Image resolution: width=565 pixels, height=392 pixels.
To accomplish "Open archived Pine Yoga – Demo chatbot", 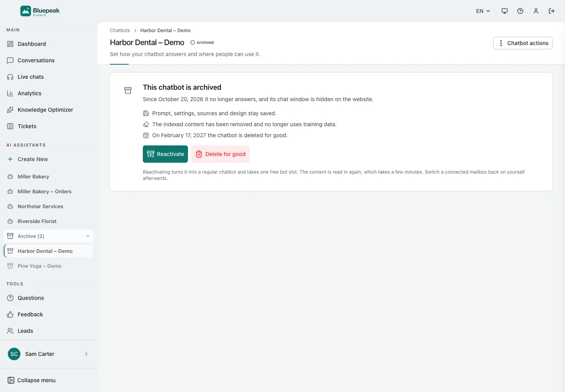I will click(49, 266).
